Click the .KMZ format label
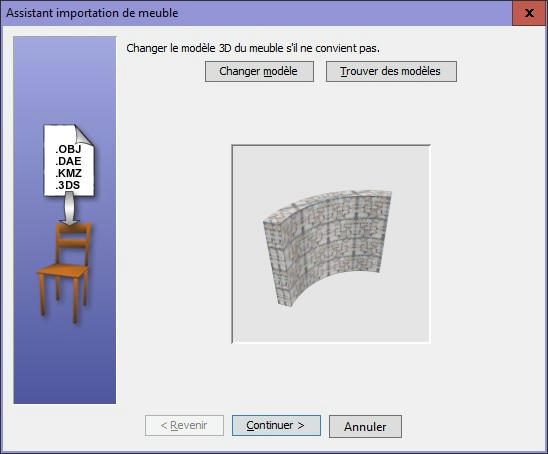The width and height of the screenshot is (548, 454). coord(68,173)
